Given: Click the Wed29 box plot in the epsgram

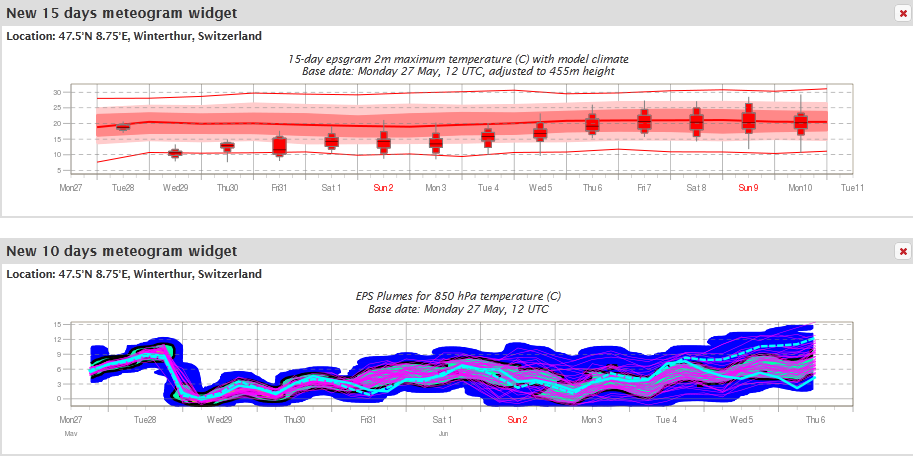Looking at the screenshot, I should tap(175, 153).
